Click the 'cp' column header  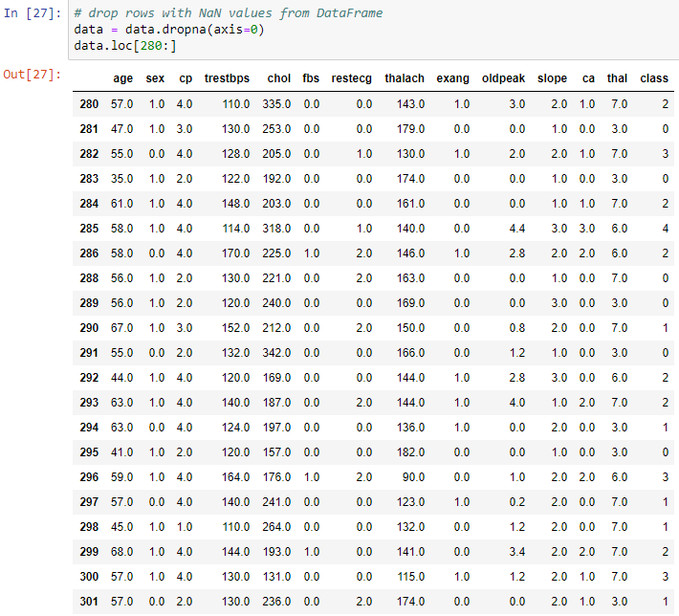[186, 78]
